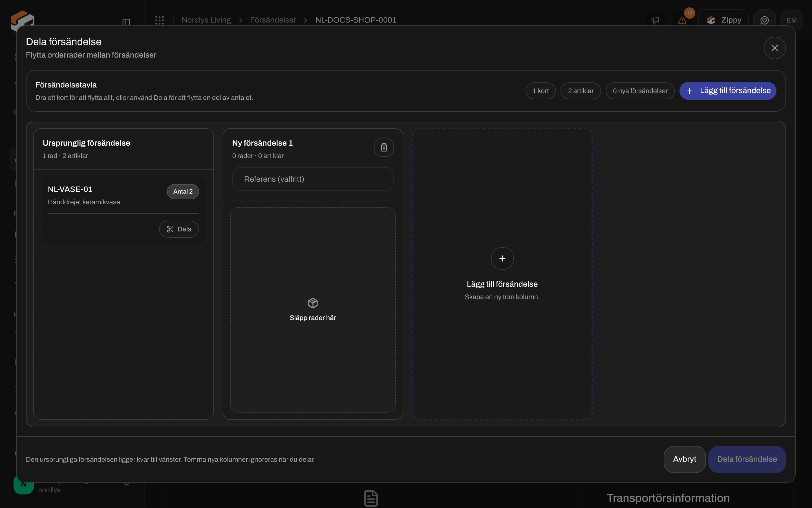Viewport: 812px width, 508px height.
Task: Open the Zippy assistant button
Action: tap(723, 20)
